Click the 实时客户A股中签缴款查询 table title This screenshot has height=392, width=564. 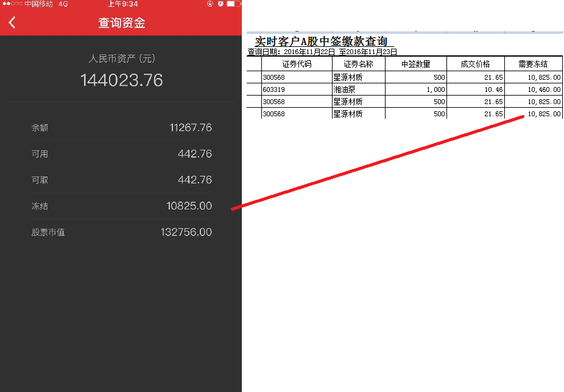click(321, 41)
